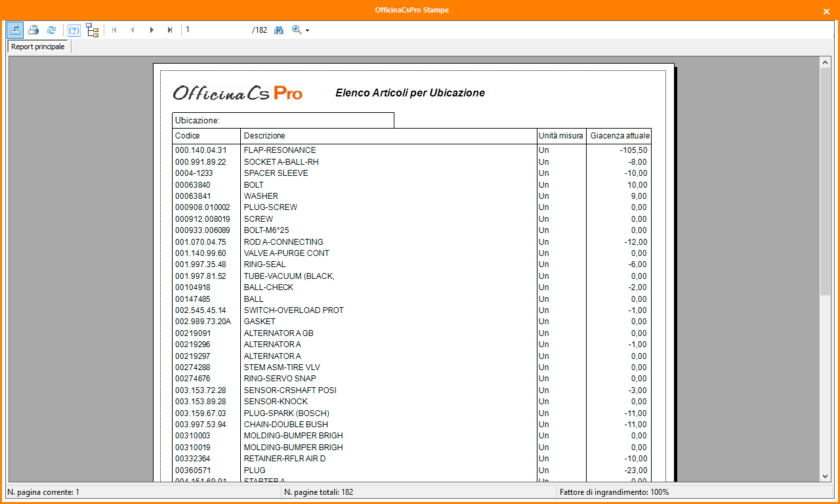Click N. pagina corrente status entry
The width and height of the screenshot is (840, 504).
point(43,492)
